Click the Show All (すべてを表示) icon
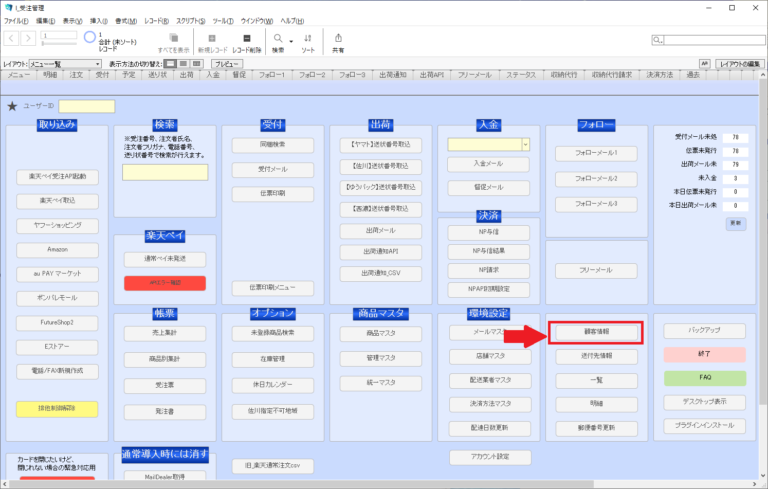768x489 pixels. coord(173,37)
